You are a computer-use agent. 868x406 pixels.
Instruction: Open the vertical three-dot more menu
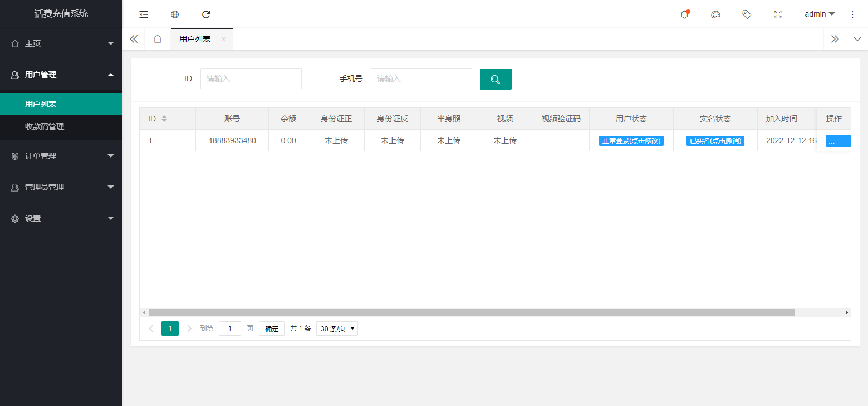point(852,14)
